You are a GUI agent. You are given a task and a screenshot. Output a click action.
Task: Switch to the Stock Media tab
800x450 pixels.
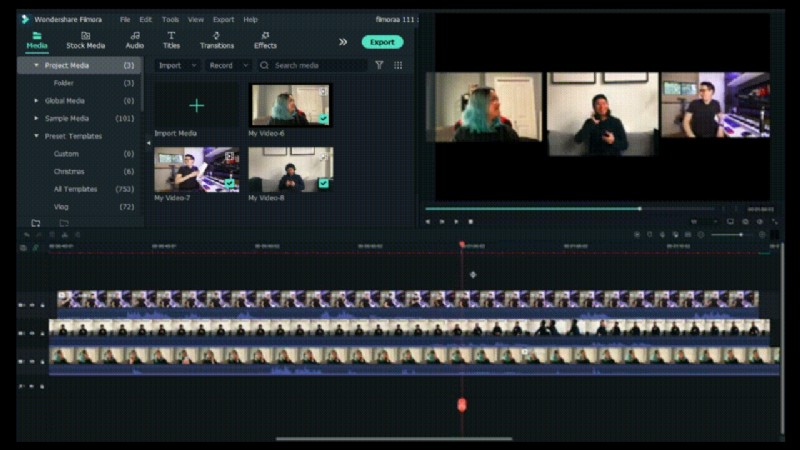pos(85,40)
